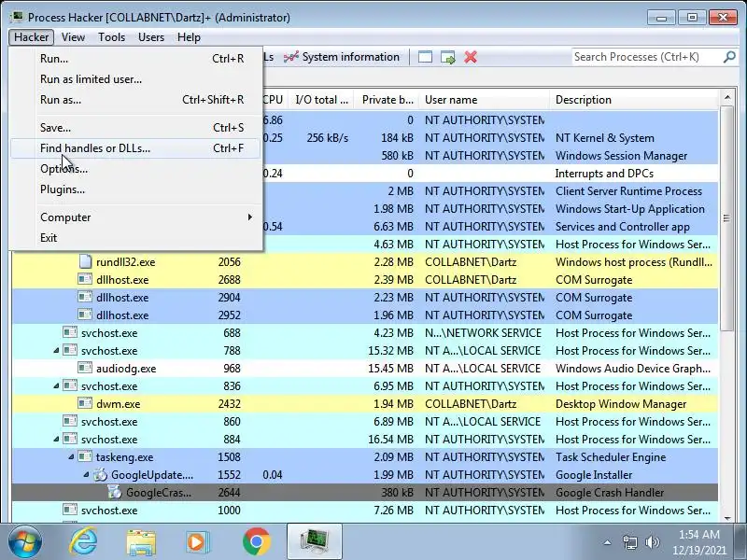Image resolution: width=747 pixels, height=560 pixels.
Task: Show hidden tray icons arrow
Action: 607,542
